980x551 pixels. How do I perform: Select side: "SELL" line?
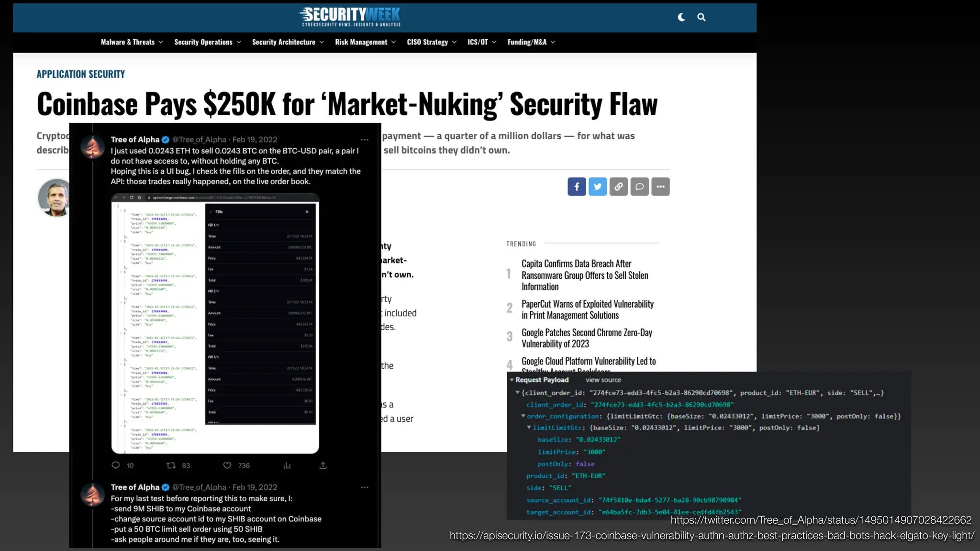point(549,488)
